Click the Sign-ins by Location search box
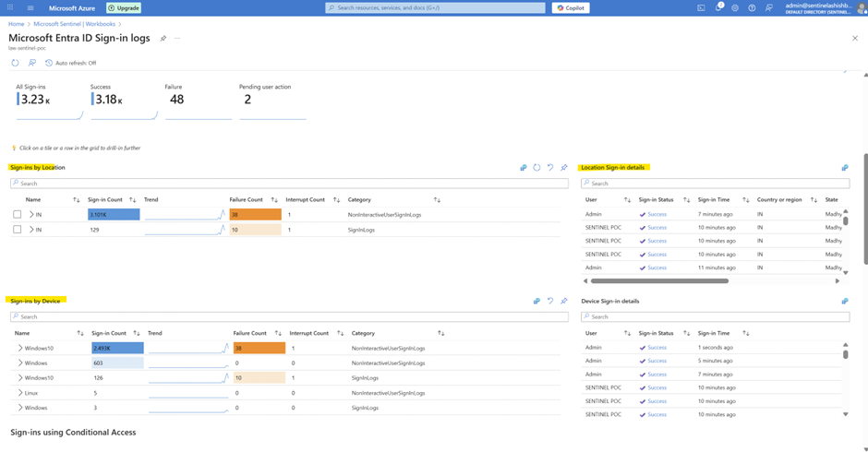Screen dimensions: 868x452 [x=289, y=184]
